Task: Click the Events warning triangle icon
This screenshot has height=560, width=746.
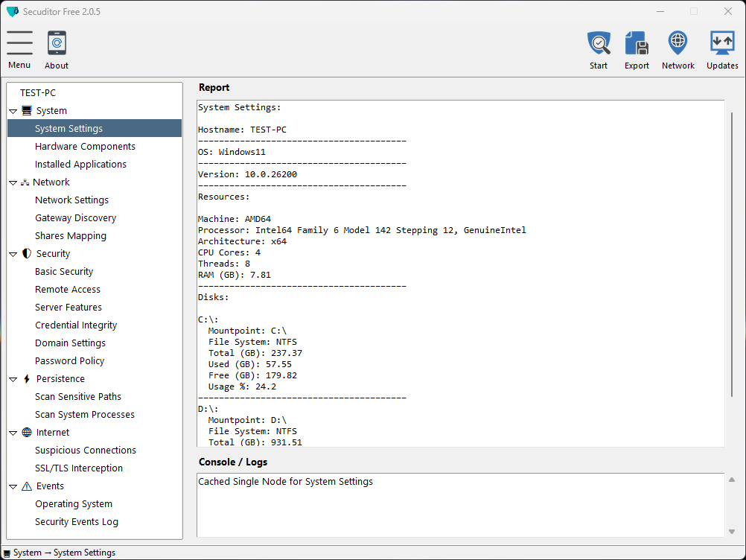Action: coord(27,486)
